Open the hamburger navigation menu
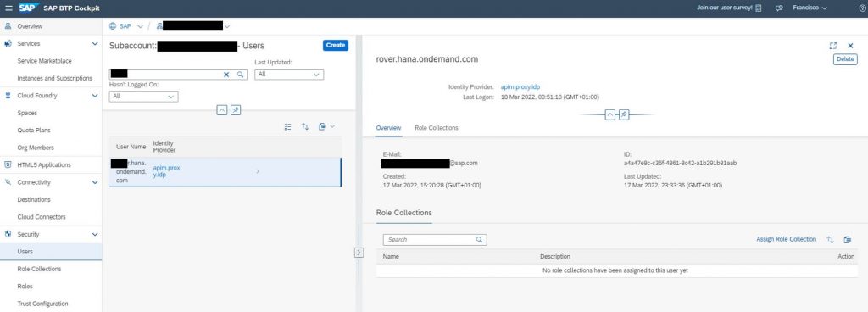Image resolution: width=868 pixels, height=312 pixels. click(8, 8)
